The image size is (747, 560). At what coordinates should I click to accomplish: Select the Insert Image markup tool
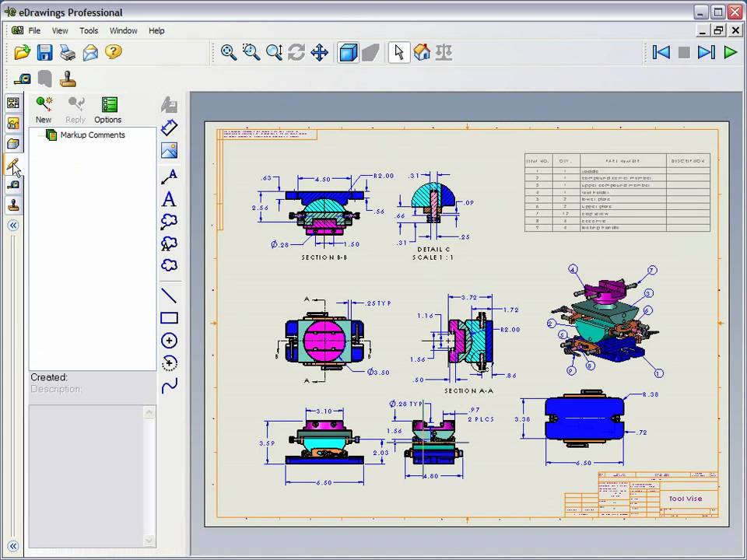[x=169, y=150]
